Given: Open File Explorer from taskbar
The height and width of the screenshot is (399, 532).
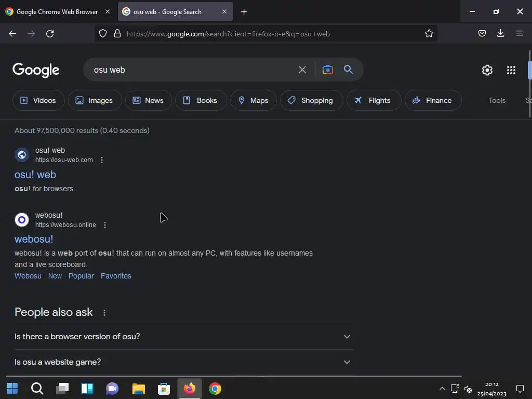Looking at the screenshot, I should [138, 389].
